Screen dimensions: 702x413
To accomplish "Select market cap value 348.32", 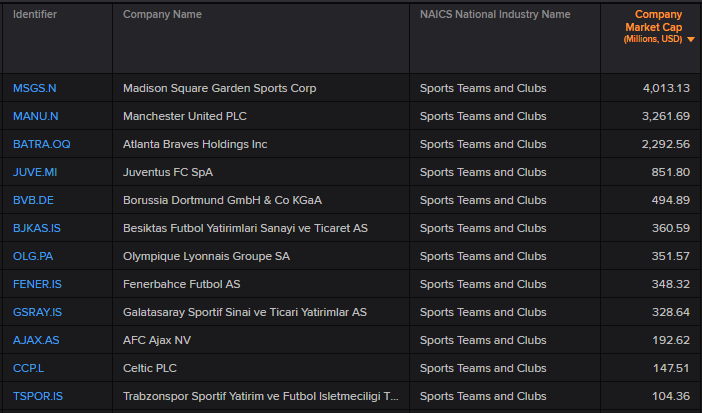I will 671,284.
